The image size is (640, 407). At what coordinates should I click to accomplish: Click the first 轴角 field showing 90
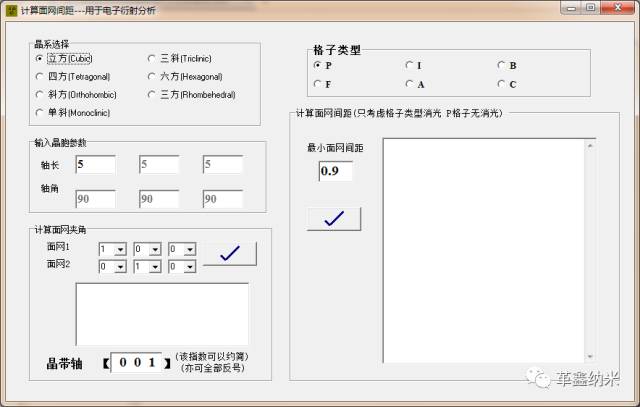tap(95, 199)
